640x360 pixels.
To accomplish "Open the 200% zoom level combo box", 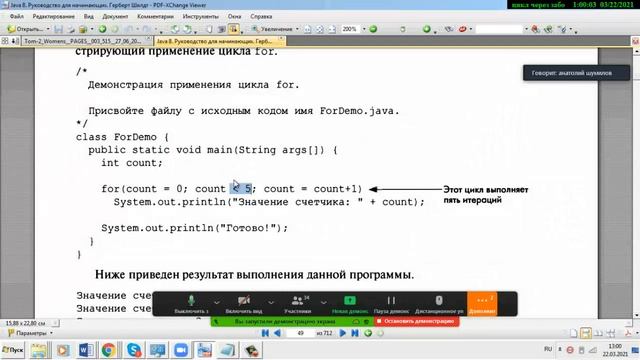I will pyautogui.click(x=353, y=29).
